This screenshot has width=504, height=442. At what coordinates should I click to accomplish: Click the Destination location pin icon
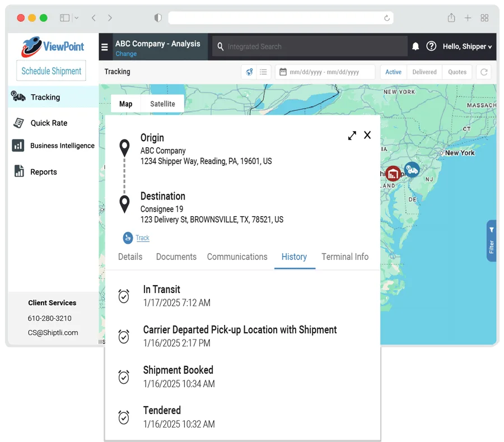pos(124,204)
